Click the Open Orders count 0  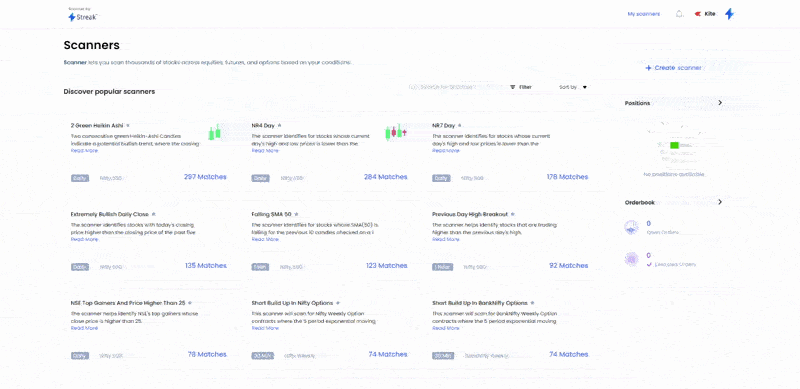click(x=648, y=224)
